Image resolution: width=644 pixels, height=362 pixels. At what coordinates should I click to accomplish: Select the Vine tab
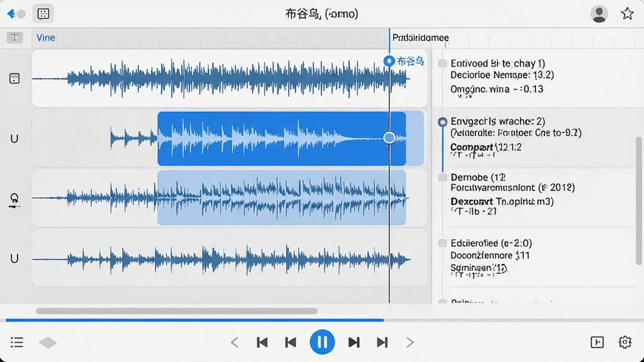(45, 38)
